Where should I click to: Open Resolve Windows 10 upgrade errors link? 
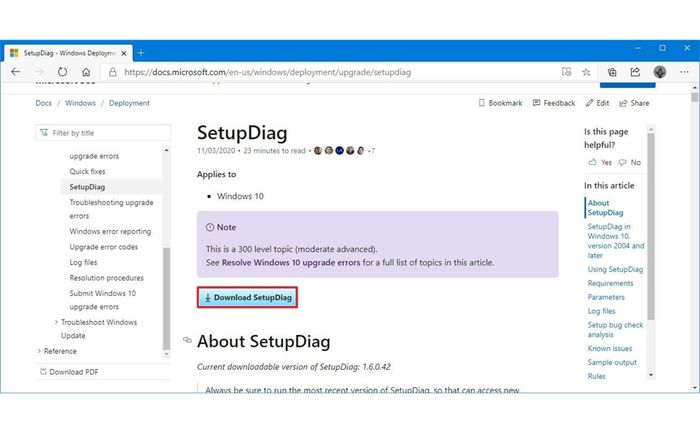point(291,262)
